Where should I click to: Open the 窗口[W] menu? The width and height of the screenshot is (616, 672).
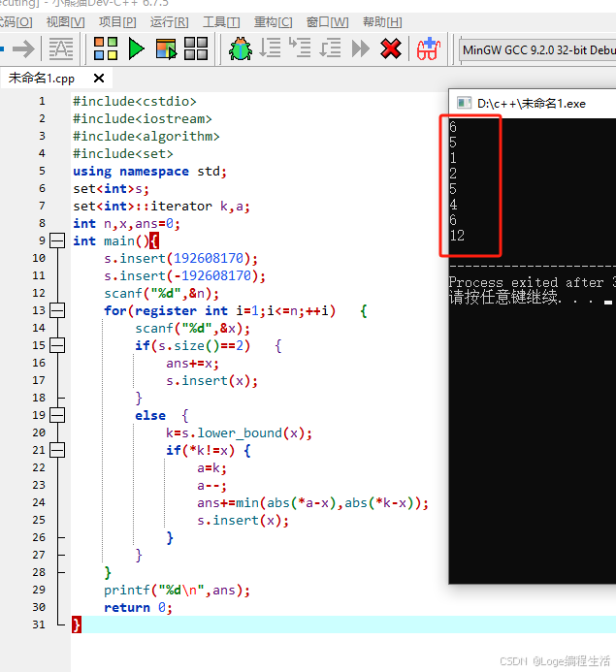coord(327,22)
